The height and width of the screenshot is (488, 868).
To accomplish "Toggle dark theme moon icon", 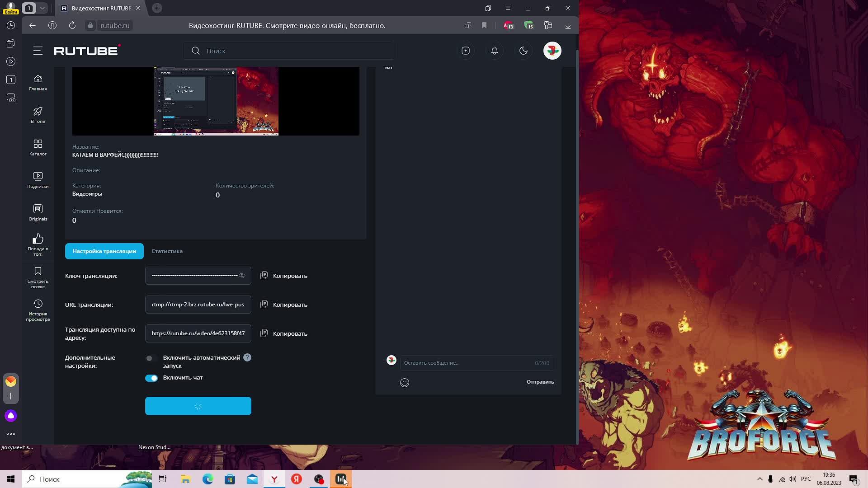I will (524, 51).
